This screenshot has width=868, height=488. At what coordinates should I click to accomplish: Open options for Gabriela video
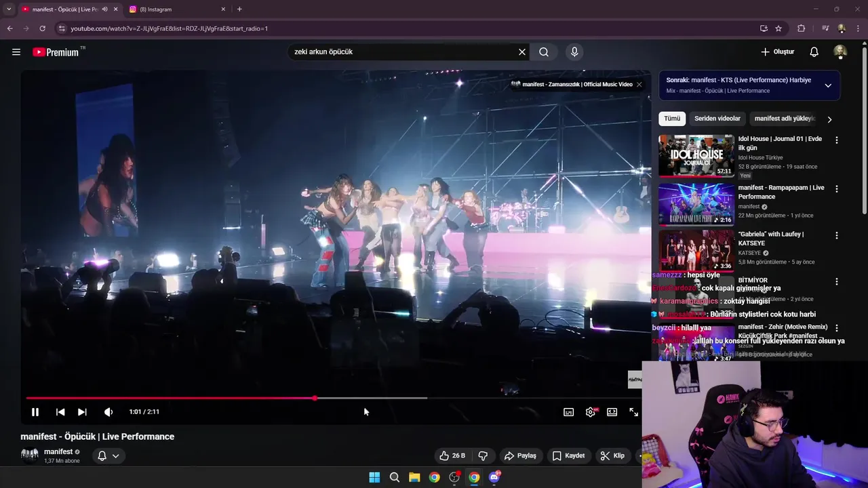[836, 236]
